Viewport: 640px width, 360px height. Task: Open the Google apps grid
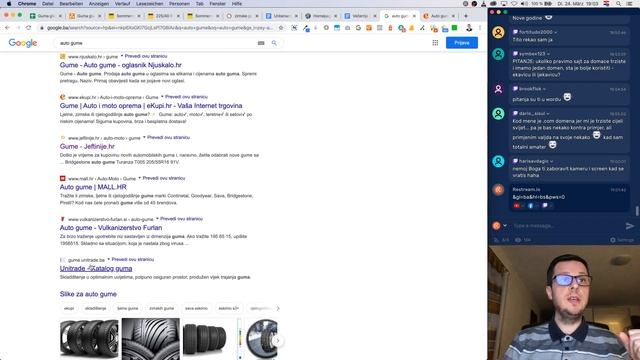point(435,43)
